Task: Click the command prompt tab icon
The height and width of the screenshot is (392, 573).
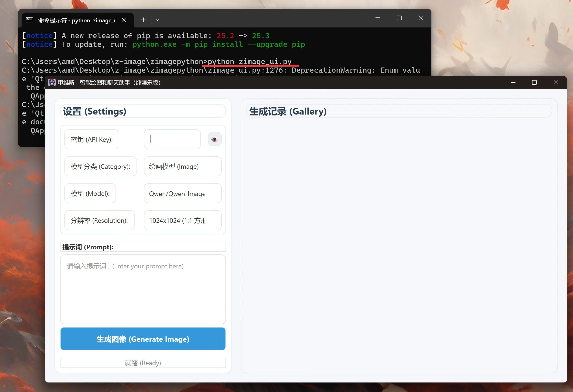Action: click(x=30, y=20)
